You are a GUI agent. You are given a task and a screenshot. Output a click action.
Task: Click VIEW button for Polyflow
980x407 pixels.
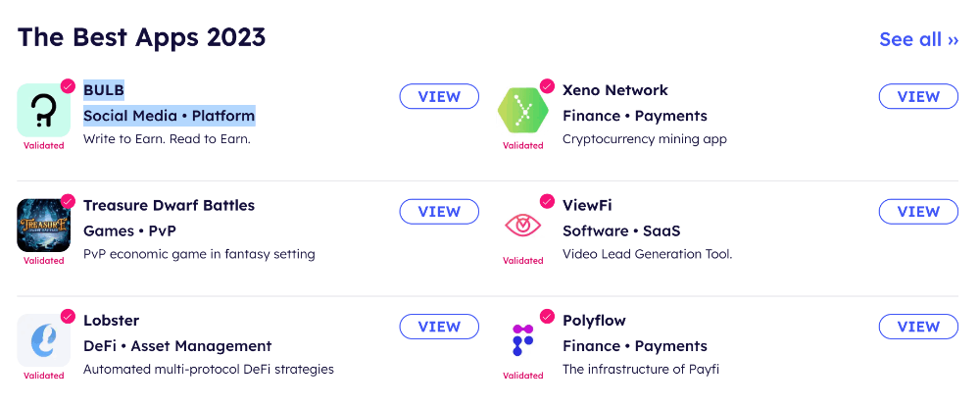[x=918, y=327]
